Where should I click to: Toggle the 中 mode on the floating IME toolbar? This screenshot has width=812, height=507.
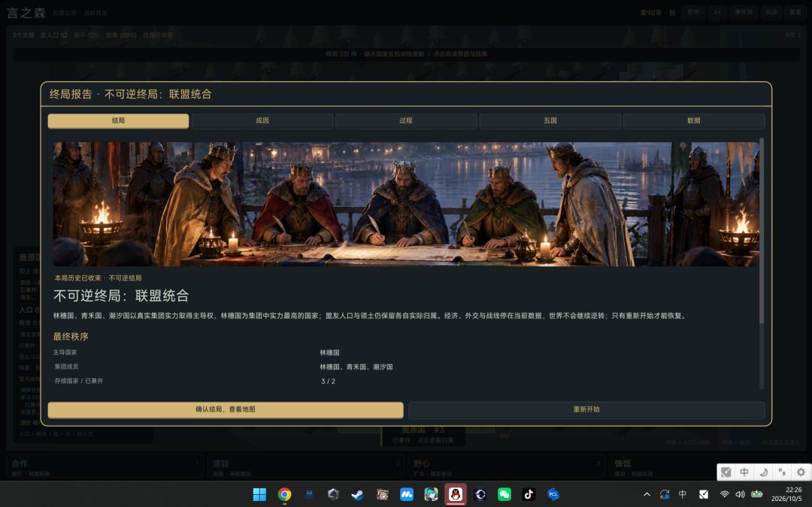click(x=744, y=472)
